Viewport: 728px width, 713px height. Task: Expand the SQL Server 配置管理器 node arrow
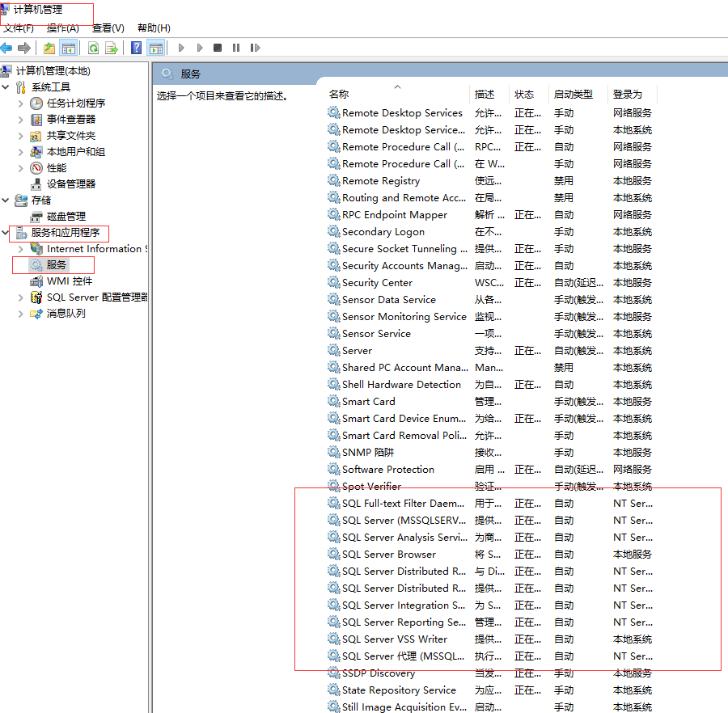tap(20, 297)
